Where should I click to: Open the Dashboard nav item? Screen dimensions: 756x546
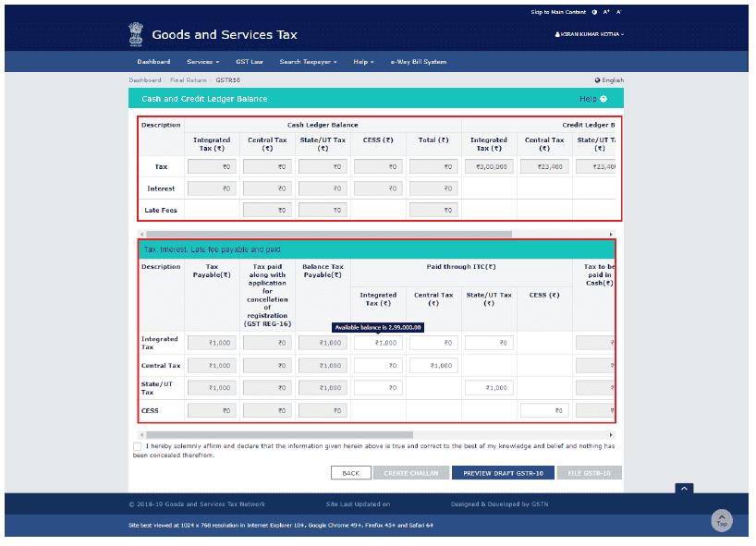point(153,62)
